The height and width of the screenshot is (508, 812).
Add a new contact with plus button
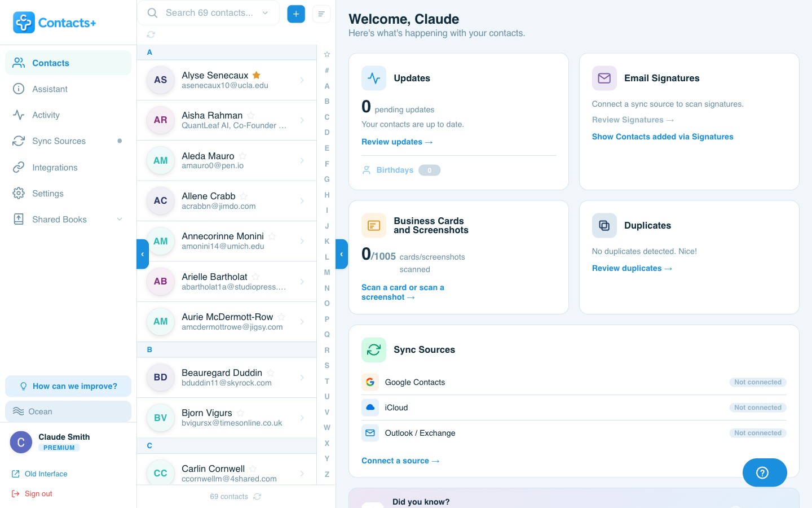click(x=296, y=14)
